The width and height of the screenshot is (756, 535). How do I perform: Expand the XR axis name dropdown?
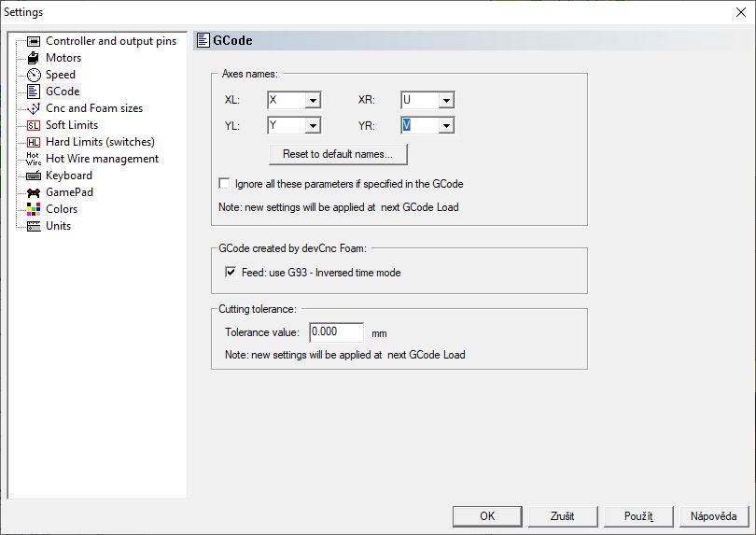(446, 100)
